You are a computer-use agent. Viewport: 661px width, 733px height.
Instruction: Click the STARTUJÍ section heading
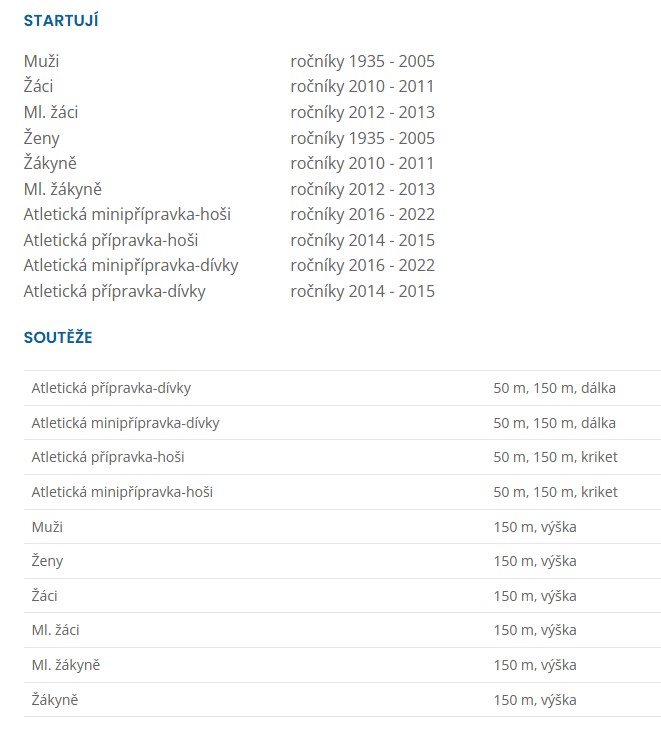click(x=61, y=21)
